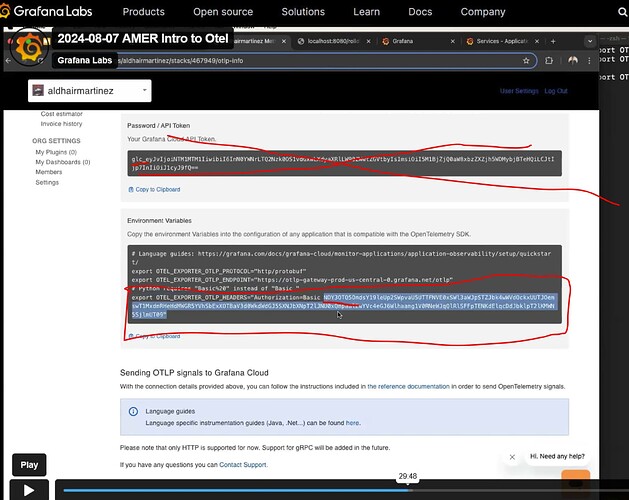Image resolution: width=629 pixels, height=500 pixels.
Task: Open My Plugins (0) in sidebar
Action: [56, 152]
